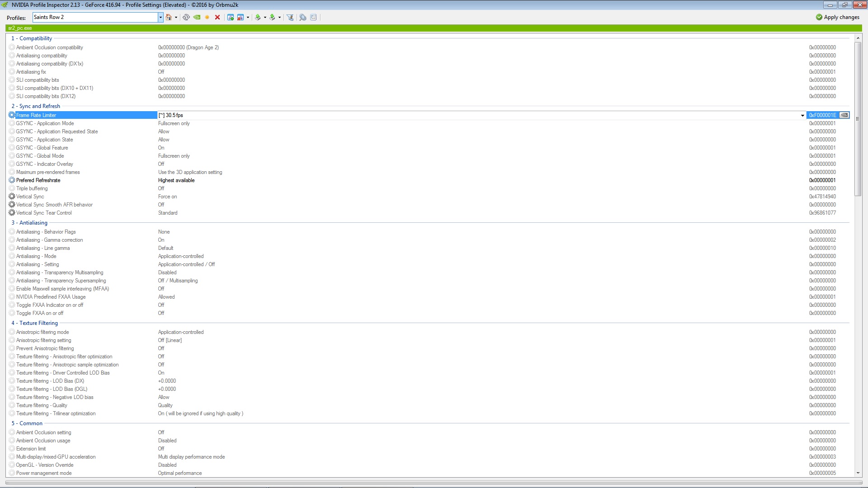868x488 pixels.
Task: Select Maximum pre-rendered frames row
Action: (429, 172)
